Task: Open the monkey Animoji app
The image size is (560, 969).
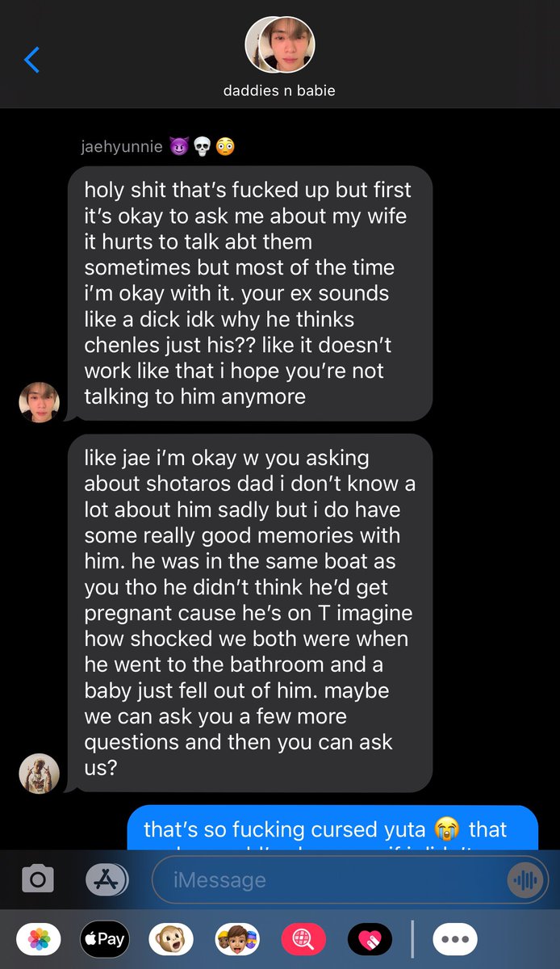Action: (x=171, y=940)
